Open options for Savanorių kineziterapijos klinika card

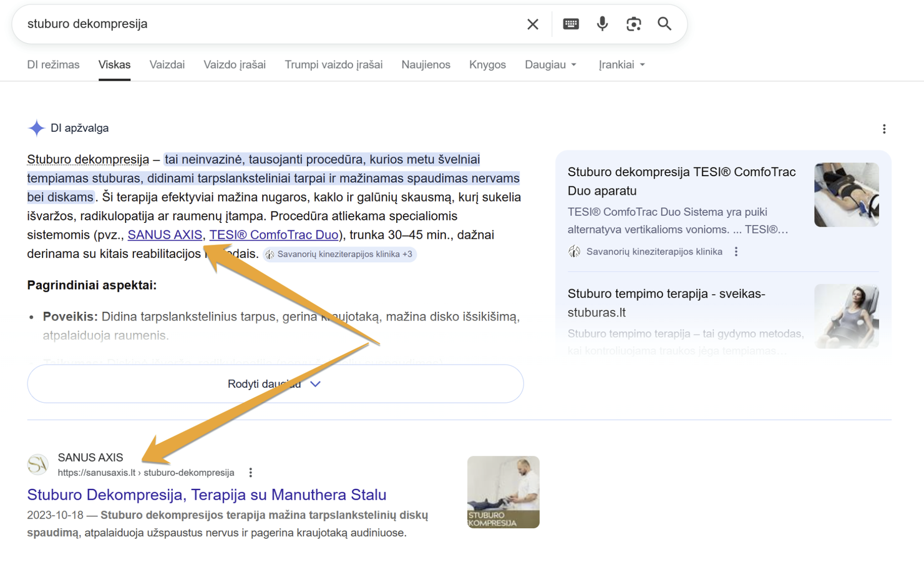736,252
